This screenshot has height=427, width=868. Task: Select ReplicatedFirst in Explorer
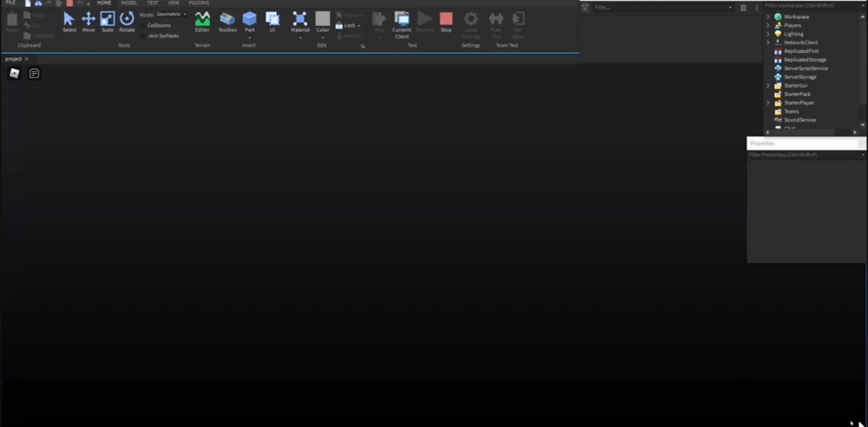[x=801, y=51]
